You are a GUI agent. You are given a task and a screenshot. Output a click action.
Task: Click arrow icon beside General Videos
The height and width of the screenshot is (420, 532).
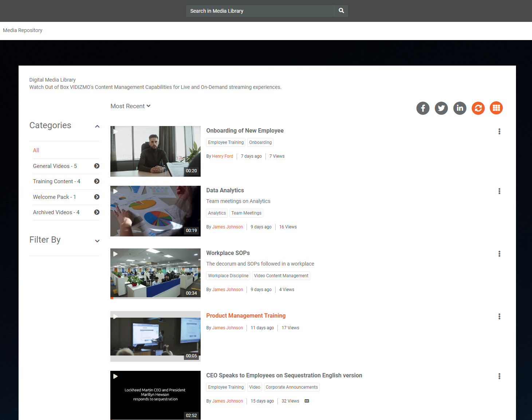tap(97, 166)
